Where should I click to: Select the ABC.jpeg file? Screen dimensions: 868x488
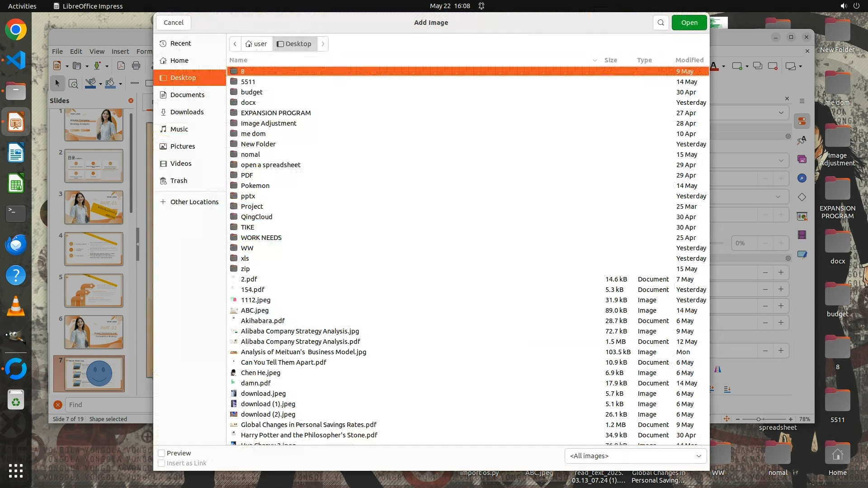point(255,310)
